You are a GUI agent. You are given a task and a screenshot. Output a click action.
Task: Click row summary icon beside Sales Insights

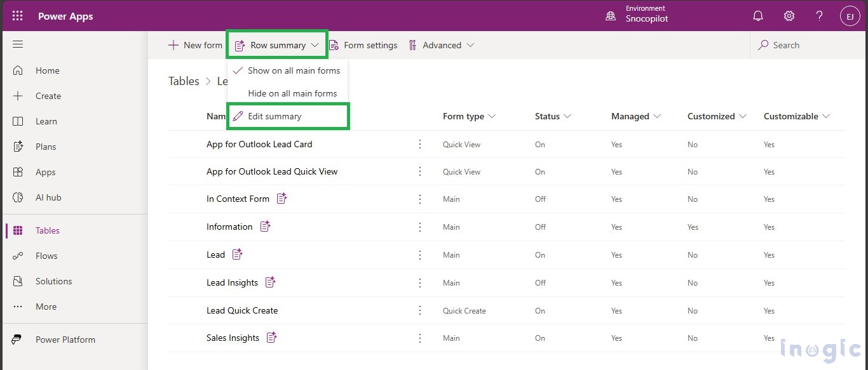(x=271, y=337)
